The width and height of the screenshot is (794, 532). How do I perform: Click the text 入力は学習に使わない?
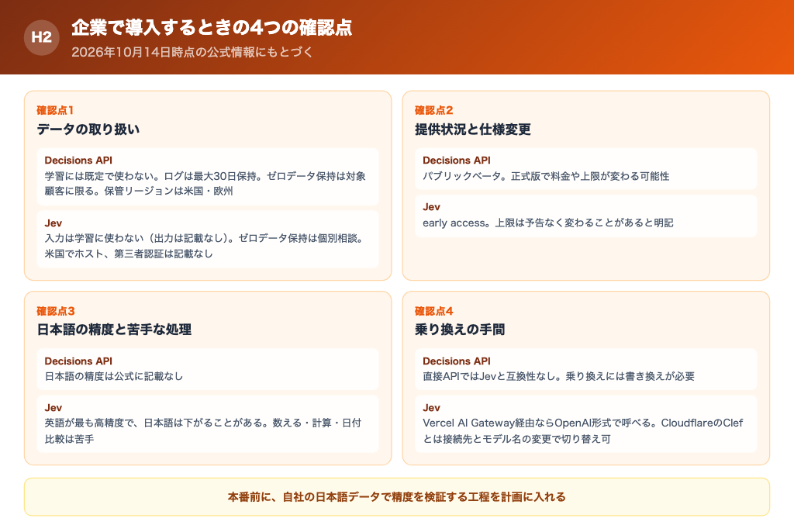205,246
